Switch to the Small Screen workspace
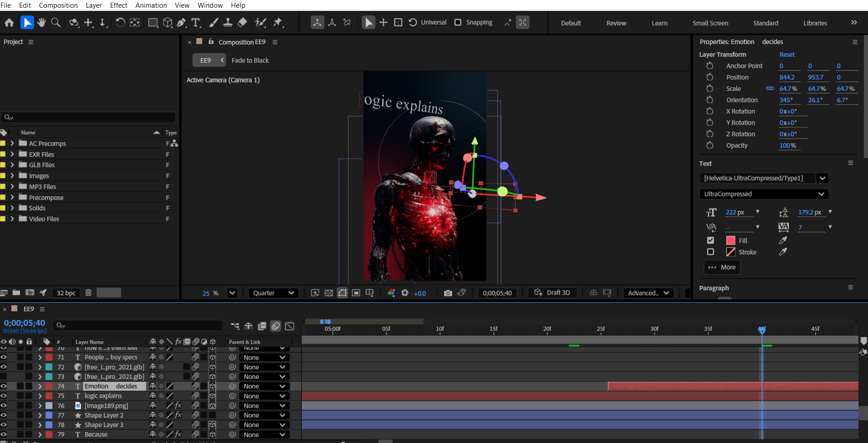 pos(710,23)
